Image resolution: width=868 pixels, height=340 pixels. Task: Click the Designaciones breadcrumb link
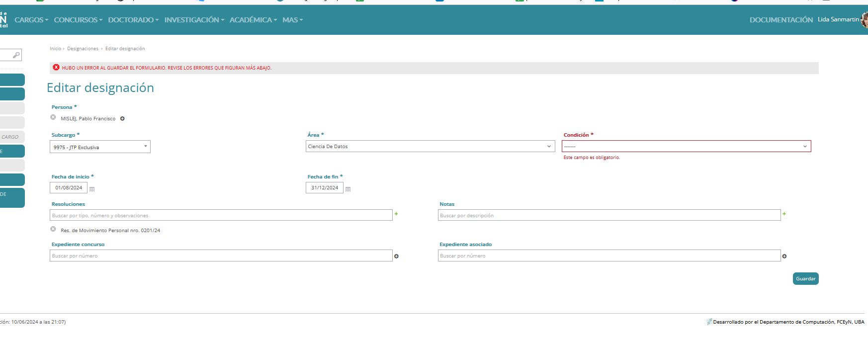(83, 49)
